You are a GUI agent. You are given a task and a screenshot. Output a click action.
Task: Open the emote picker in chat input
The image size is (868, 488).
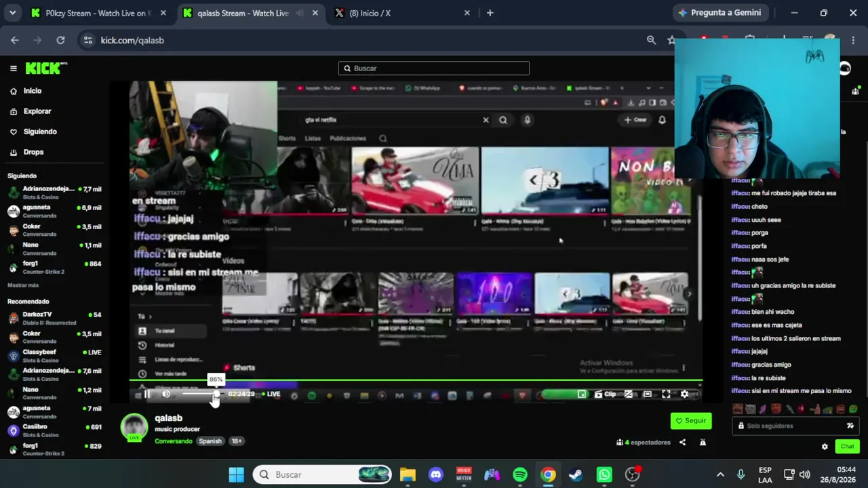point(850,426)
